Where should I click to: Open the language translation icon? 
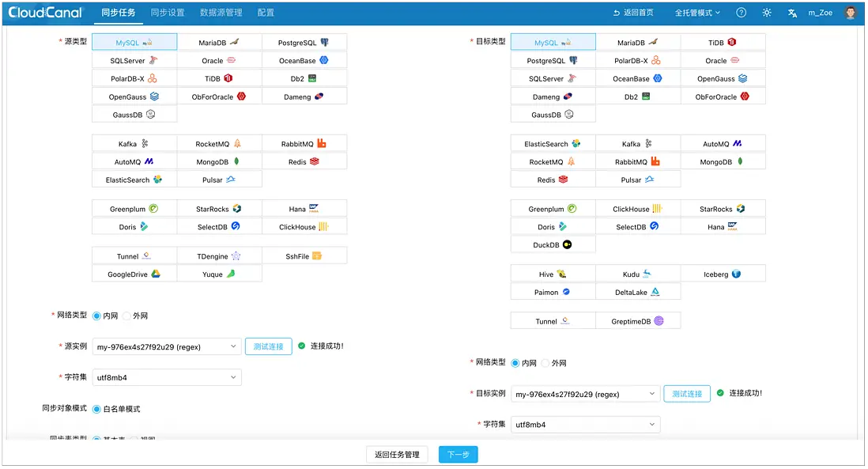(792, 12)
